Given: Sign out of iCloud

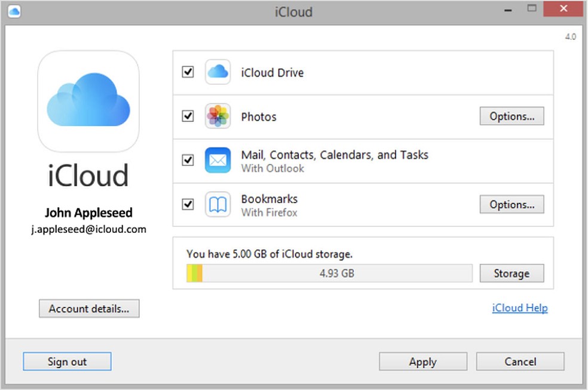Looking at the screenshot, I should (67, 361).
